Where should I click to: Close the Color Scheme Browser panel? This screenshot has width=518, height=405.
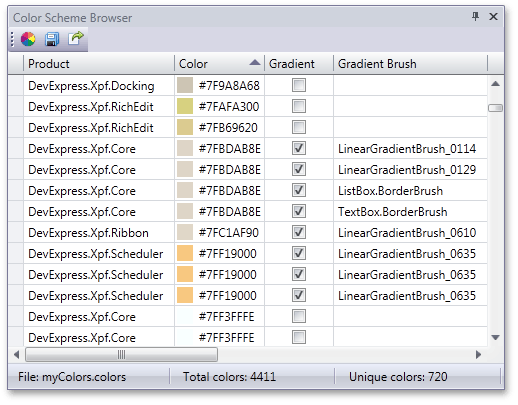pyautogui.click(x=493, y=16)
